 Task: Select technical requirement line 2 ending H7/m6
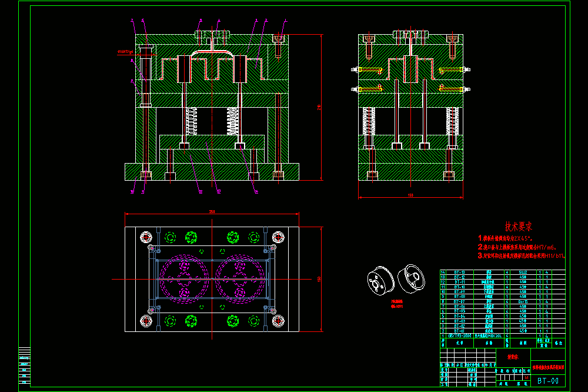[x=516, y=247]
